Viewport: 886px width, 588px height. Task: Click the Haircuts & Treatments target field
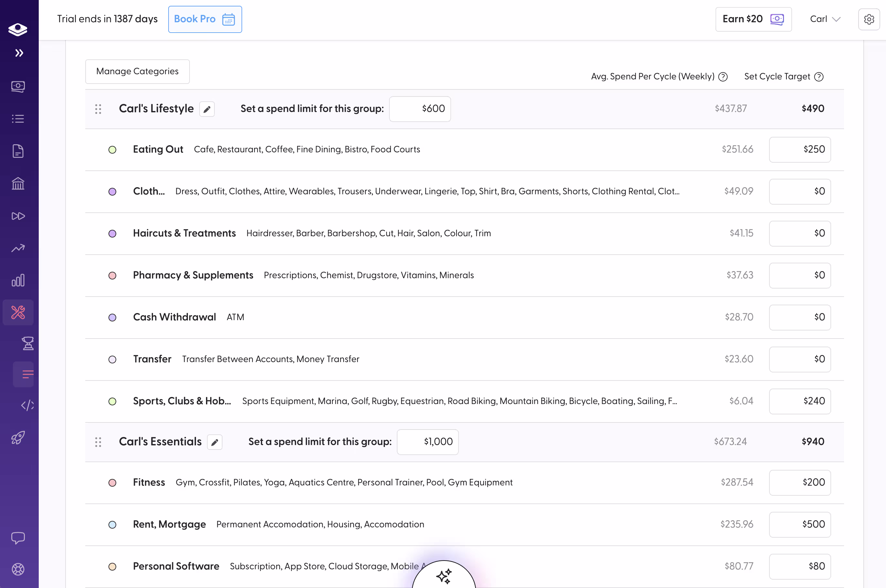click(x=800, y=234)
